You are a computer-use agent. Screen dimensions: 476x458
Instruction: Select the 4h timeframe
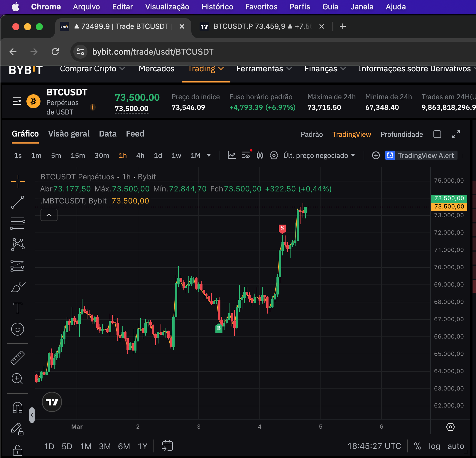(140, 155)
